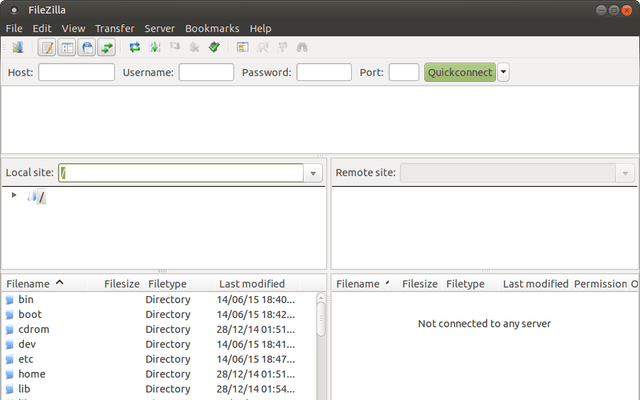The image size is (640, 400).
Task: Sort local files by Filetype column
Action: [x=179, y=284]
